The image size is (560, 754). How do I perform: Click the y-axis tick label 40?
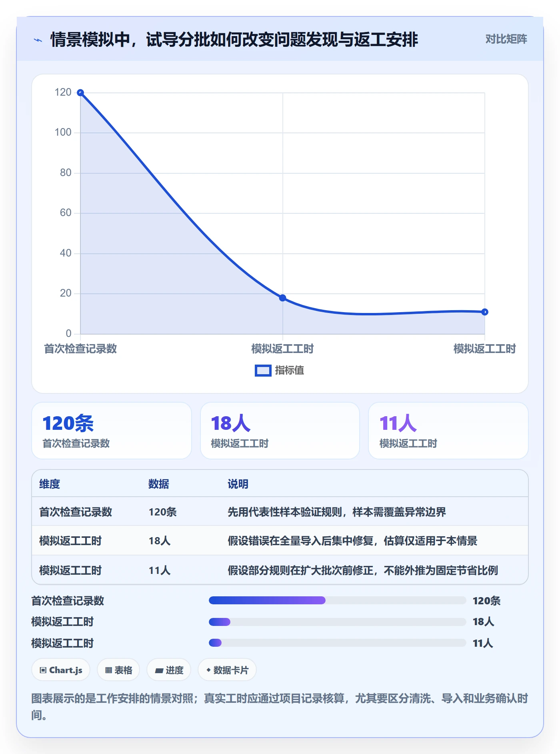click(x=66, y=253)
